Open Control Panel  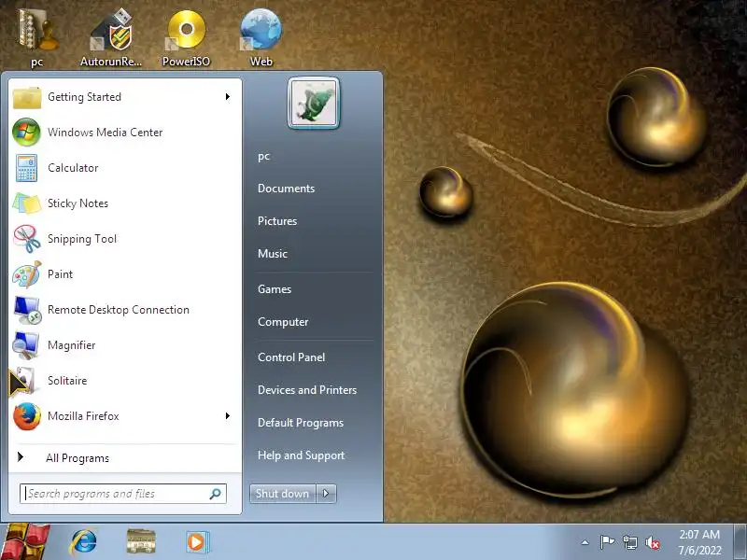pyautogui.click(x=291, y=357)
